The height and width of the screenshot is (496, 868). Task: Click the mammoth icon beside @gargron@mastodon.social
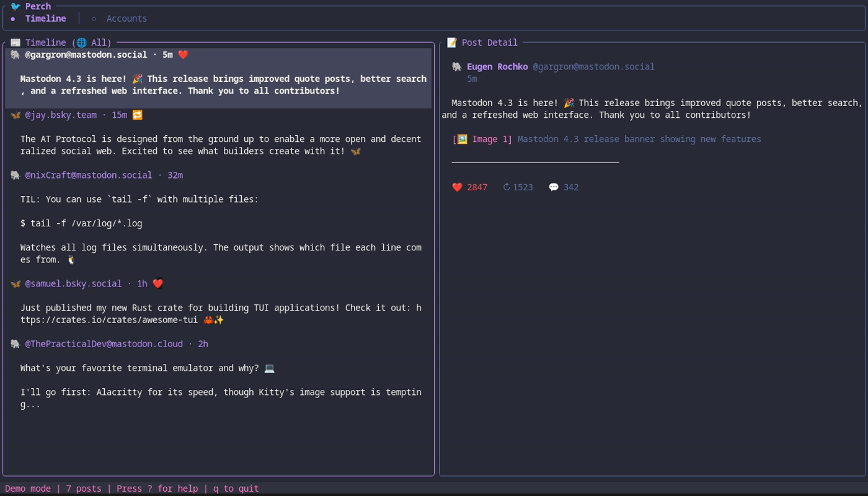click(x=15, y=55)
